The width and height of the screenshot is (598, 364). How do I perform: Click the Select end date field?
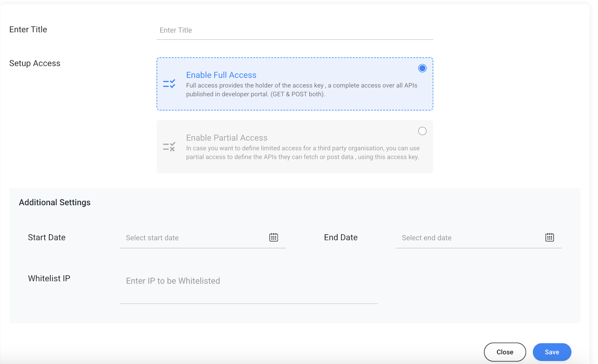point(470,238)
